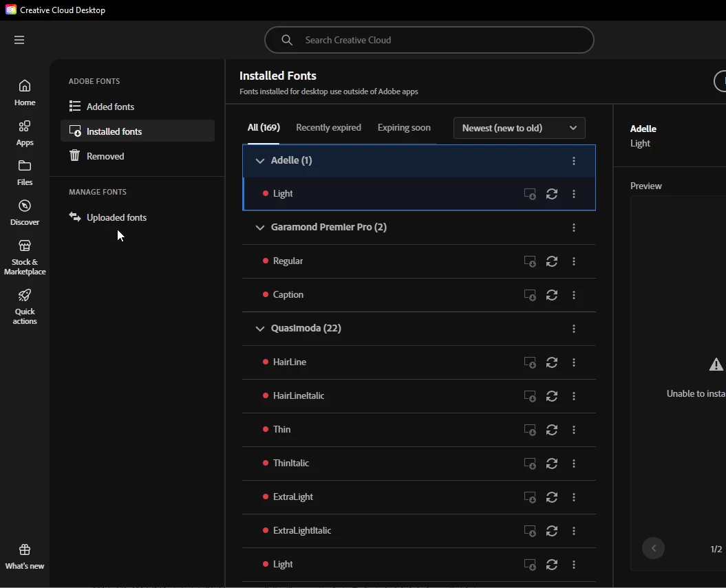Install ExtraLight font icon

(530, 497)
